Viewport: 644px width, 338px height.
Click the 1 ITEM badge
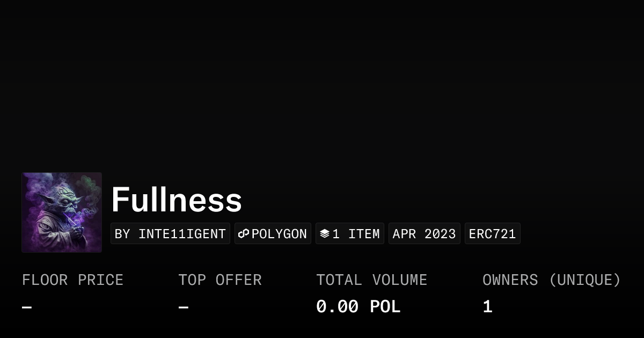click(350, 233)
